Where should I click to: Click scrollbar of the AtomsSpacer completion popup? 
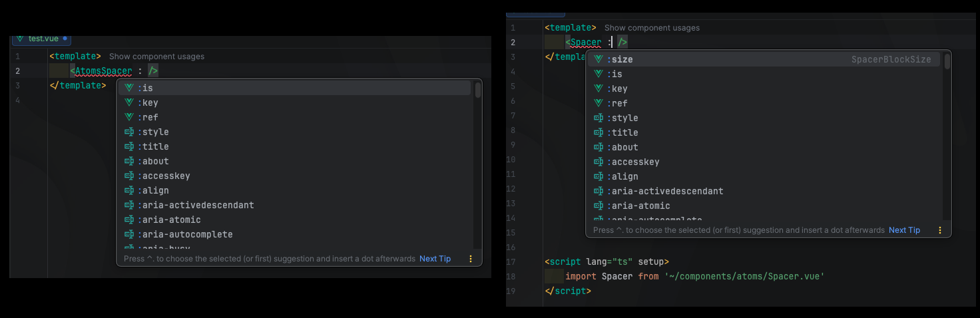click(x=477, y=91)
